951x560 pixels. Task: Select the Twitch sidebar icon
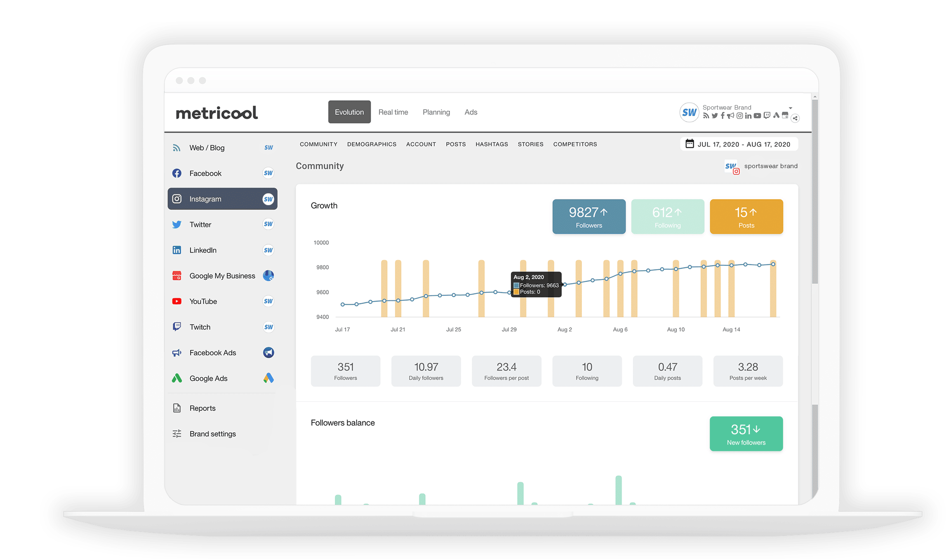177,327
